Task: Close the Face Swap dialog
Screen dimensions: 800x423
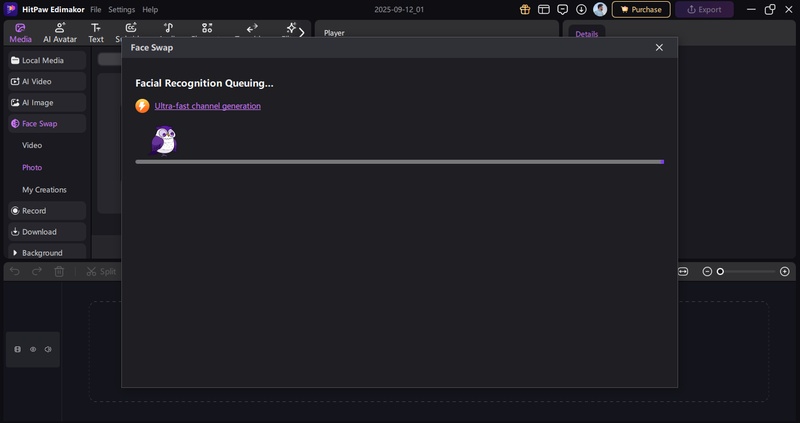Action: click(659, 47)
